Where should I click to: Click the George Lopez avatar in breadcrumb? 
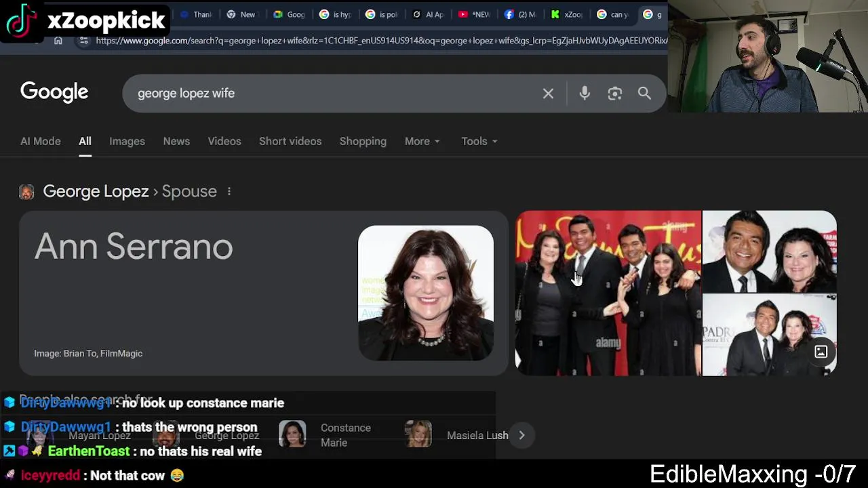tap(26, 192)
